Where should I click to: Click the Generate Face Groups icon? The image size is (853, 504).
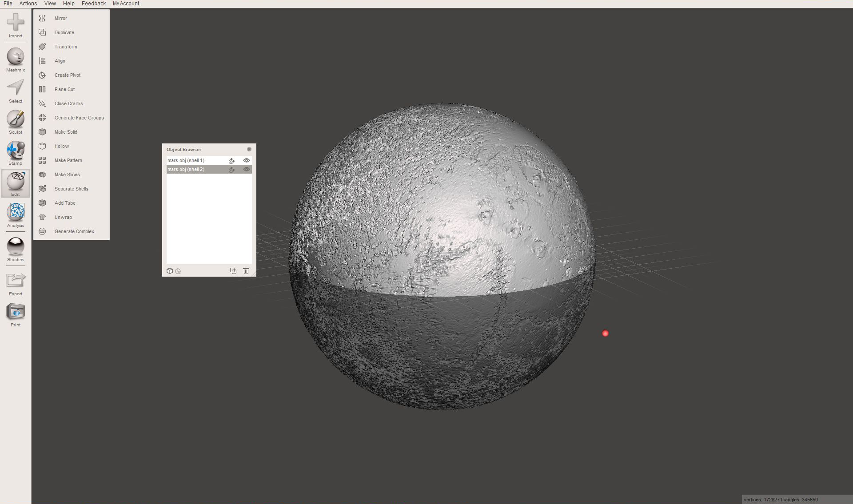click(42, 118)
